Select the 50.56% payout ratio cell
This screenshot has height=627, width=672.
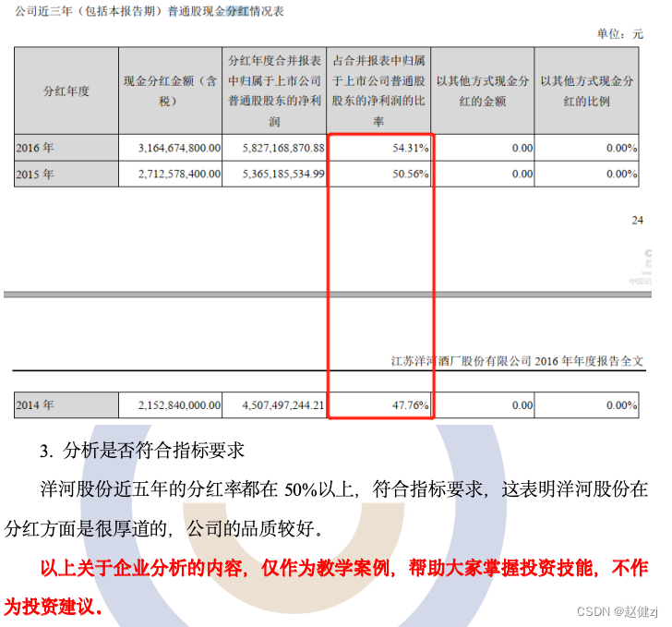pyautogui.click(x=378, y=174)
